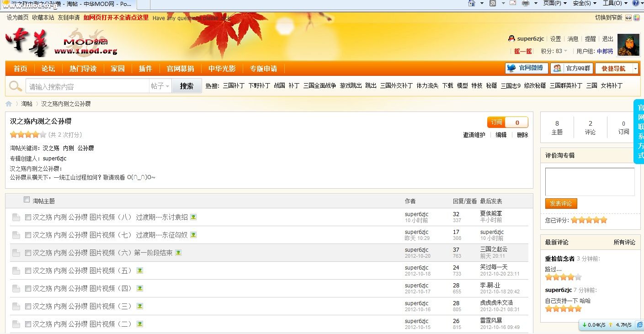Open the 快捷导航 dropdown arrow

(635, 69)
